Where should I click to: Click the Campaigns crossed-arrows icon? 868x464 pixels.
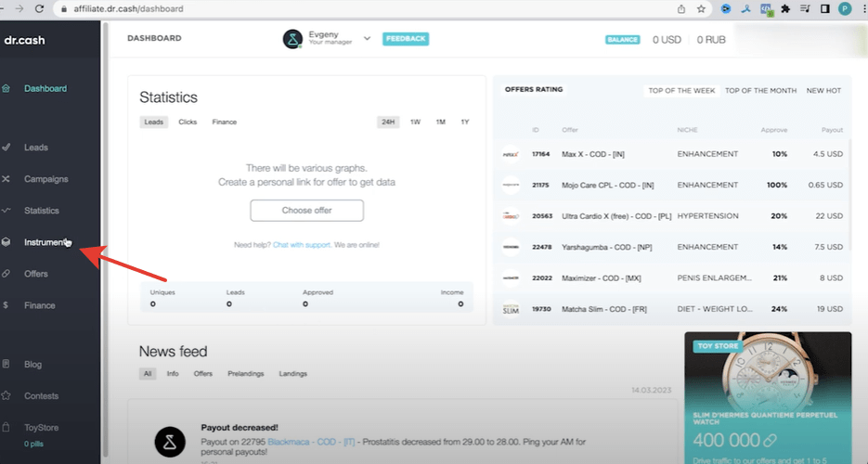(x=6, y=178)
